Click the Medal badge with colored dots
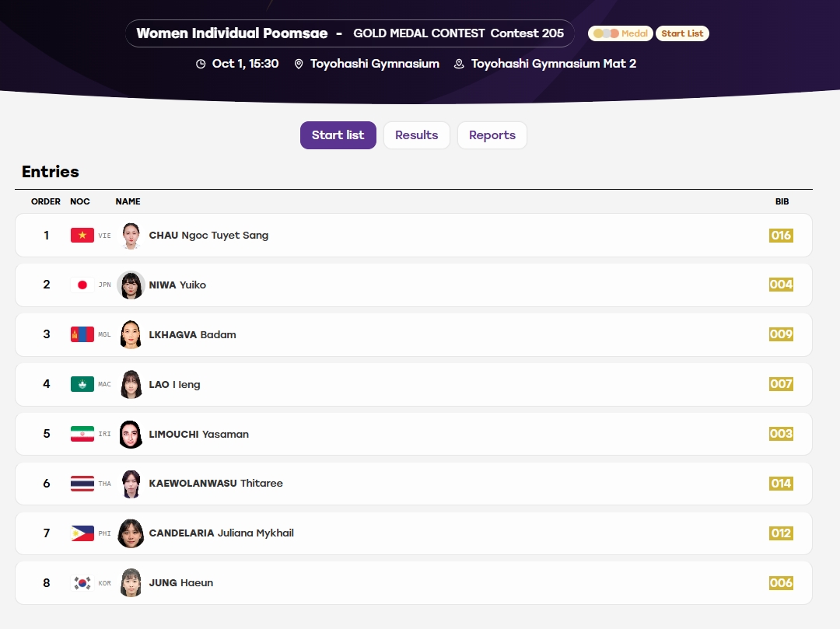This screenshot has width=840, height=629. coord(621,33)
